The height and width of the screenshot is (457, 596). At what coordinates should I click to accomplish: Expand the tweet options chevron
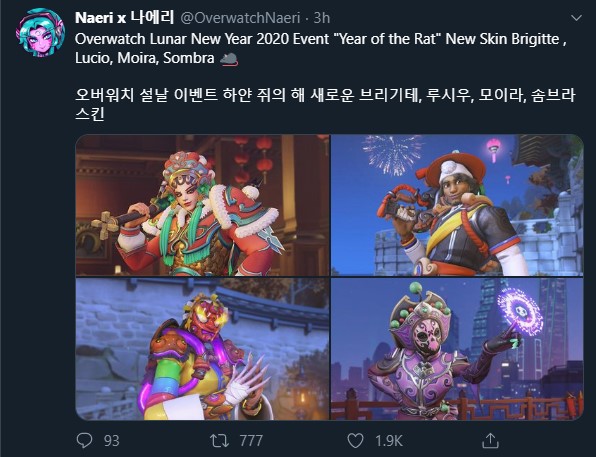[576, 18]
